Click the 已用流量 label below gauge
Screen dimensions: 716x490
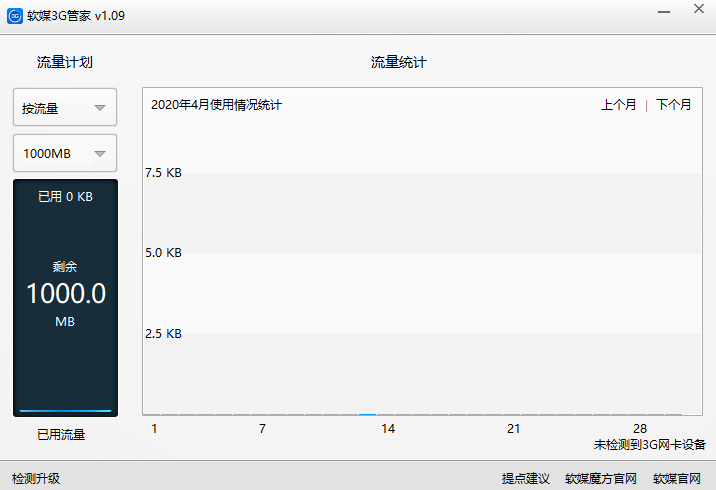61,434
